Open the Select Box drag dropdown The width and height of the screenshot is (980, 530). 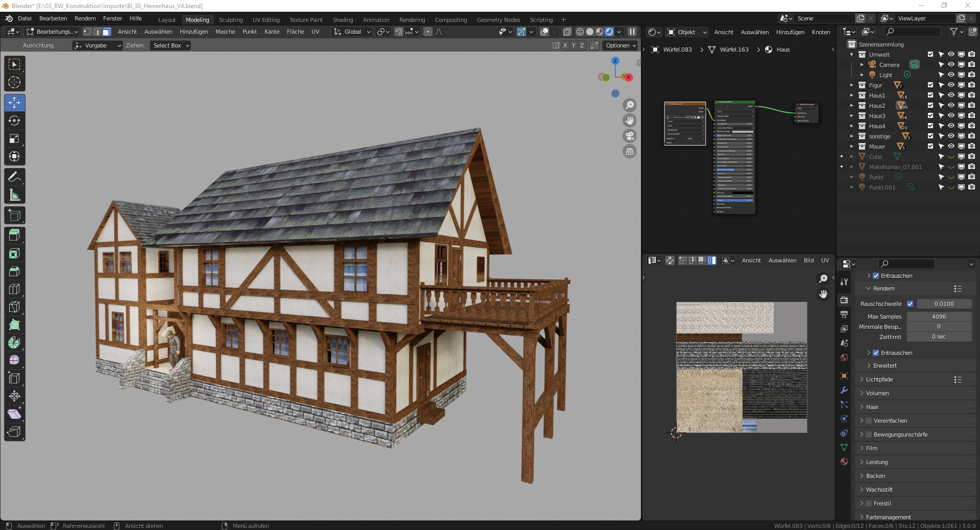point(171,45)
